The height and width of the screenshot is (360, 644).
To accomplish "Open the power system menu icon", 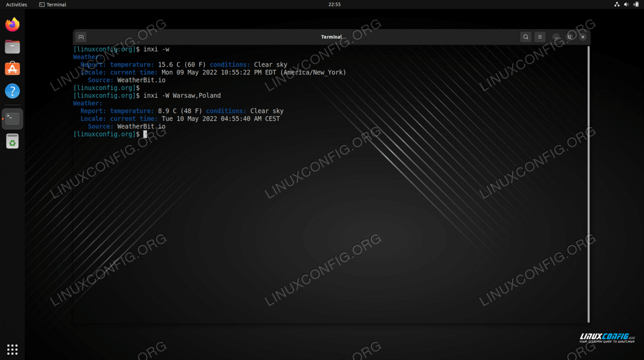I will [635, 4].
